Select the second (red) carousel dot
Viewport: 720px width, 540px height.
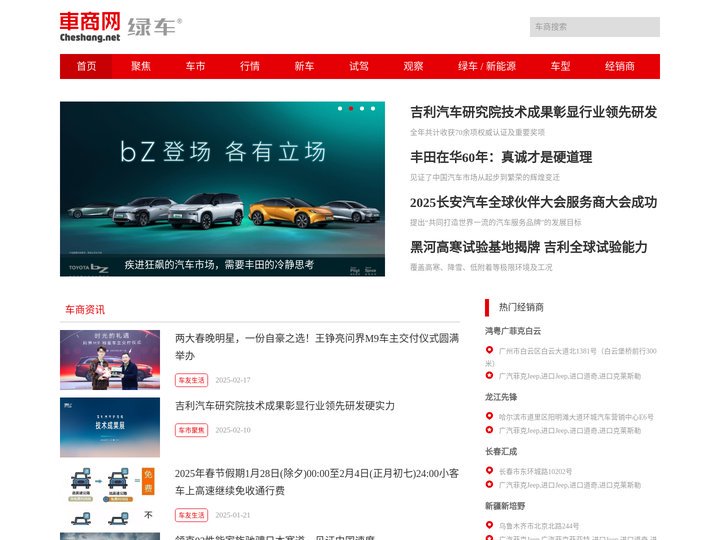click(351, 108)
